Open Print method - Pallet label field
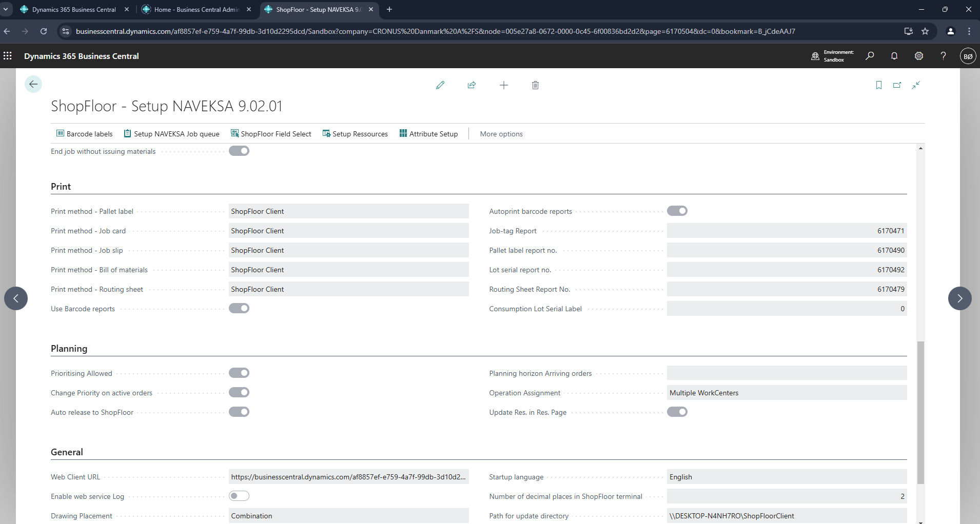 pyautogui.click(x=349, y=211)
